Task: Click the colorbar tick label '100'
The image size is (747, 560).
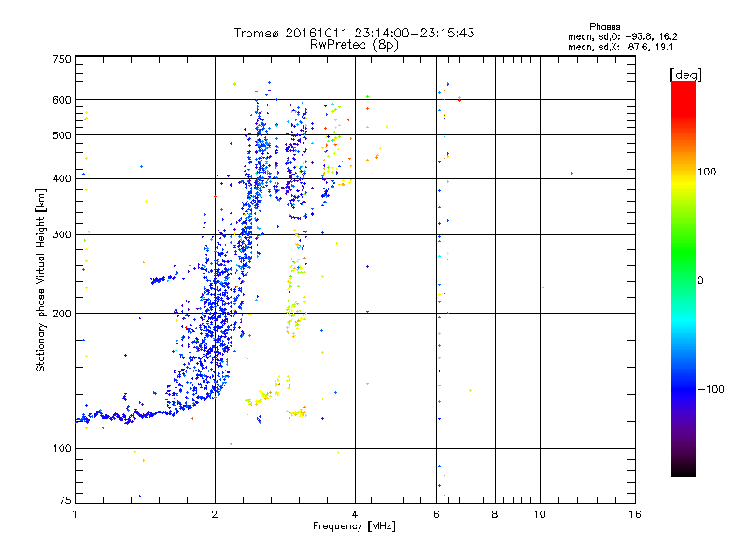Action: pyautogui.click(x=707, y=172)
